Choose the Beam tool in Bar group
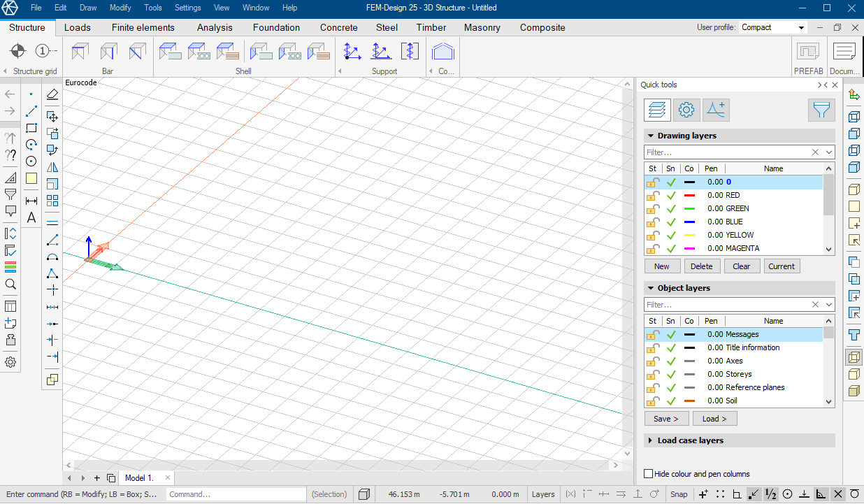 [x=80, y=51]
